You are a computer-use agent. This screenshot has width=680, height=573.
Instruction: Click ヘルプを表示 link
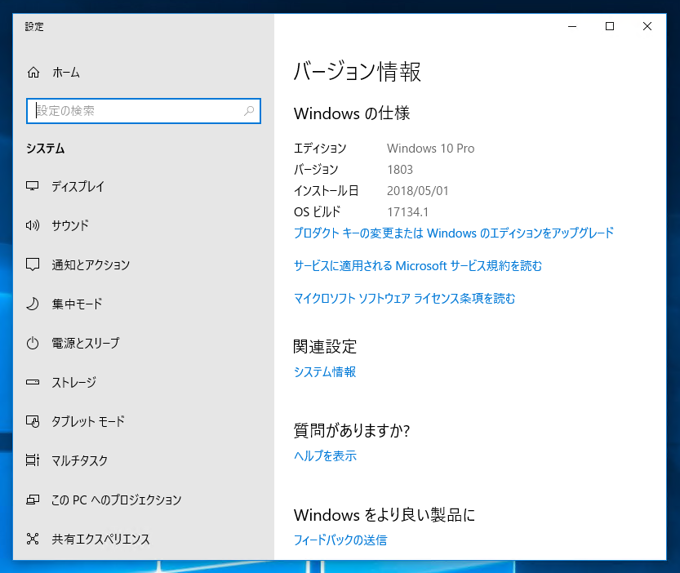[x=325, y=455]
